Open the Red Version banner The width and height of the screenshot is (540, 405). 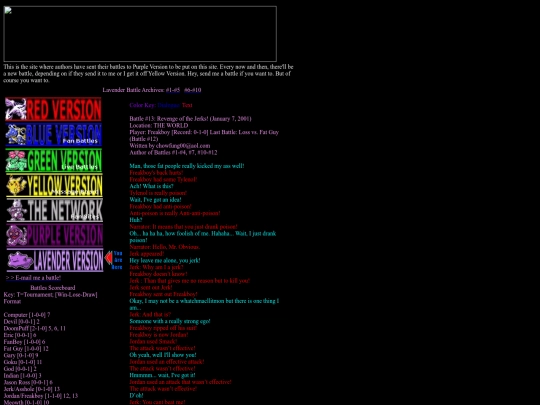[53, 109]
